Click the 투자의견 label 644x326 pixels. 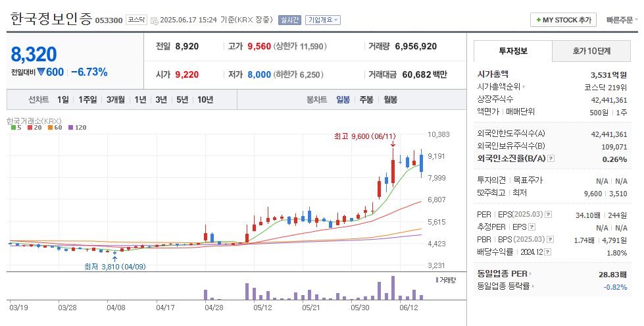[491, 180]
